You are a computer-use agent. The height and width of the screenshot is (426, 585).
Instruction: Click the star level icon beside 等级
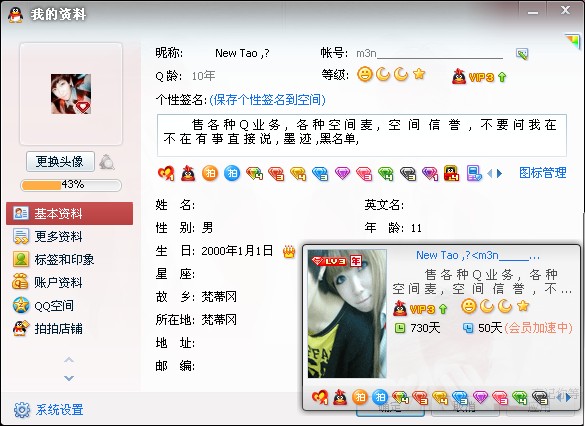coord(419,74)
